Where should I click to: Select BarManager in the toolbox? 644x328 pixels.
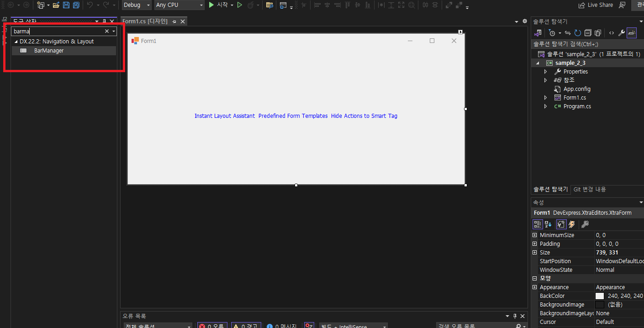pyautogui.click(x=64, y=51)
